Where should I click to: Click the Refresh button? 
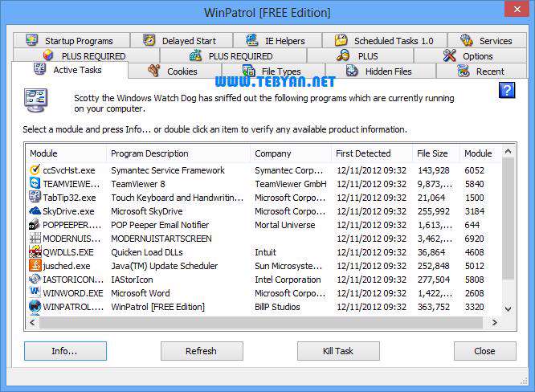pos(202,351)
